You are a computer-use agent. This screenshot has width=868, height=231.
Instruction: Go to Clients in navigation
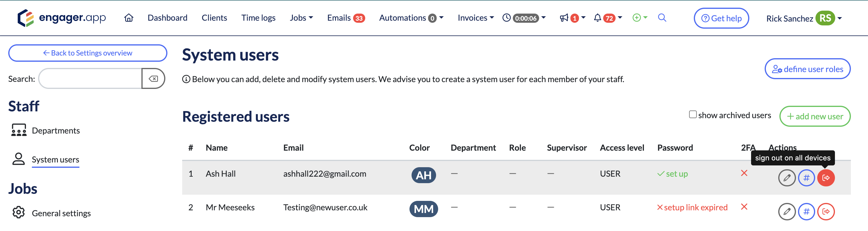coord(214,18)
